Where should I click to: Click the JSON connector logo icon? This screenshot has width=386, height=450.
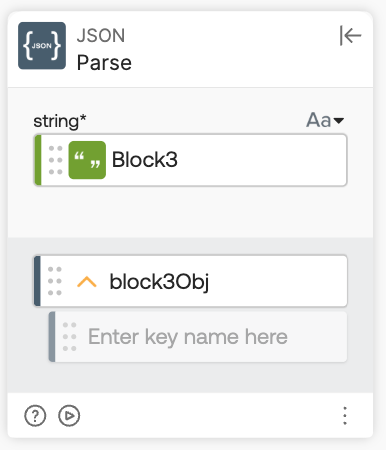(x=42, y=46)
